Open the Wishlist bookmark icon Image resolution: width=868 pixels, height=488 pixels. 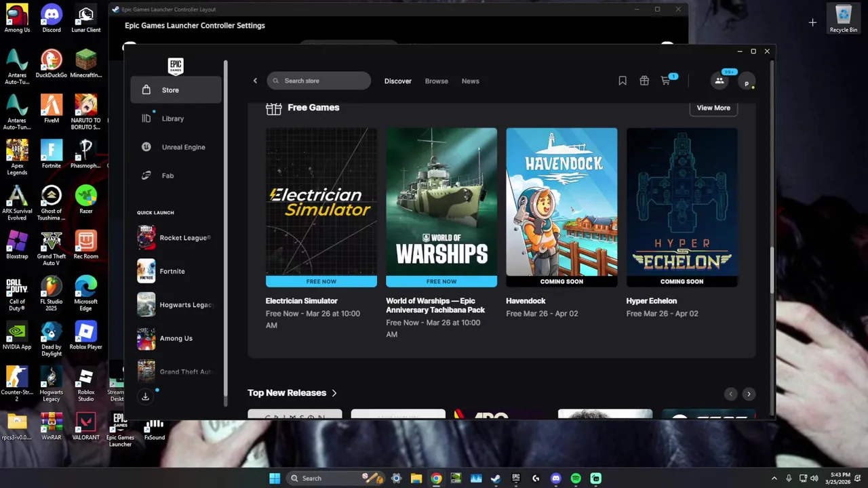point(623,81)
